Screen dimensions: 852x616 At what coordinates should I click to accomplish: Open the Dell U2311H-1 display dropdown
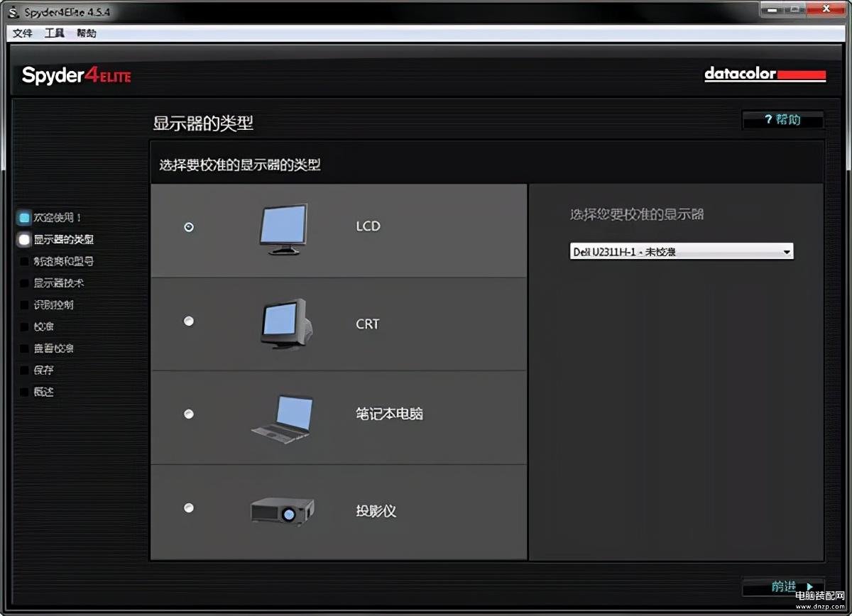coord(682,251)
